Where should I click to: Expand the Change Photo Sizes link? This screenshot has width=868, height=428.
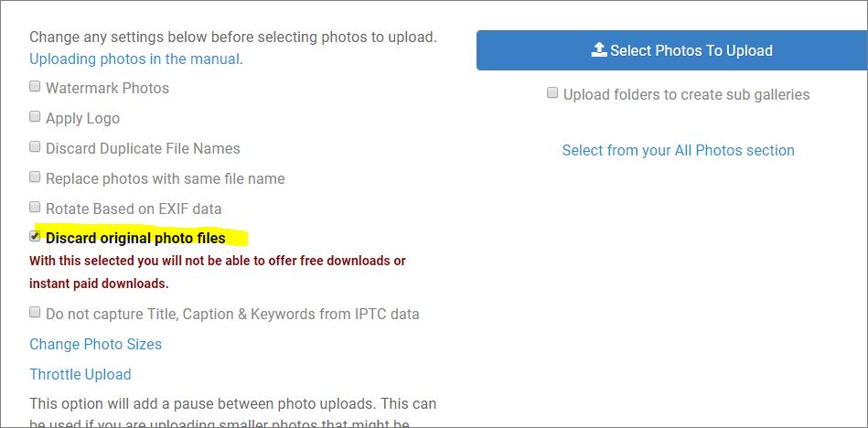[96, 344]
